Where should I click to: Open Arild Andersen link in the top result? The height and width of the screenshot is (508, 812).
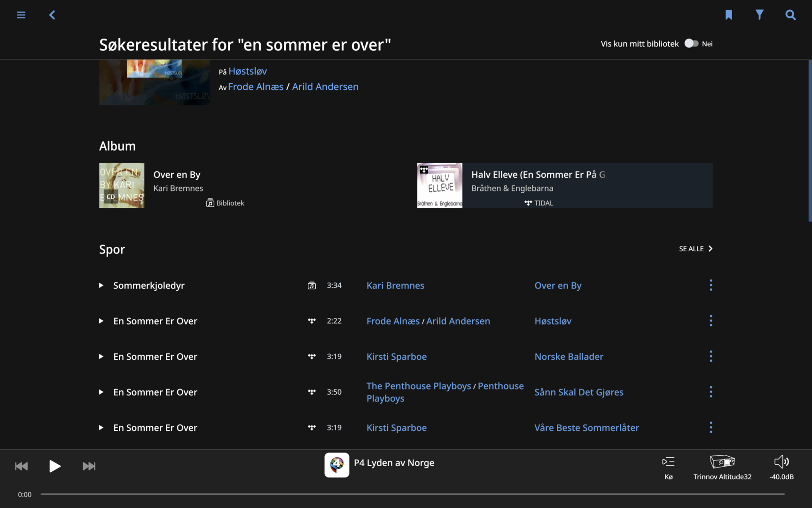325,87
